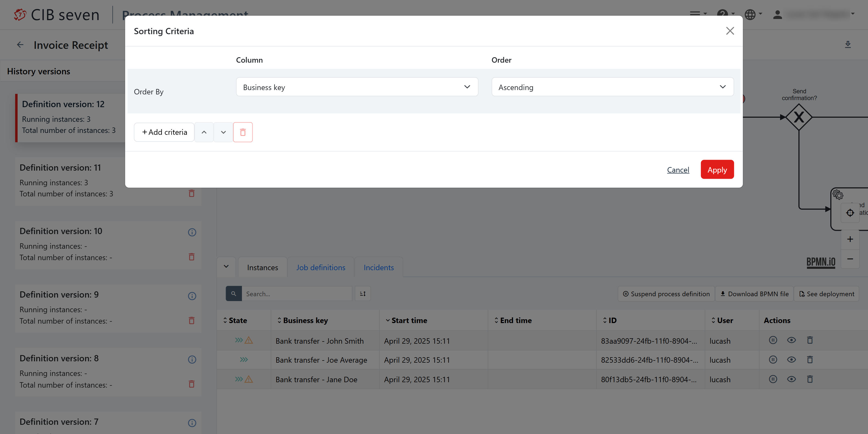The height and width of the screenshot is (434, 868).
Task: Move selected criteria up
Action: pyautogui.click(x=204, y=132)
